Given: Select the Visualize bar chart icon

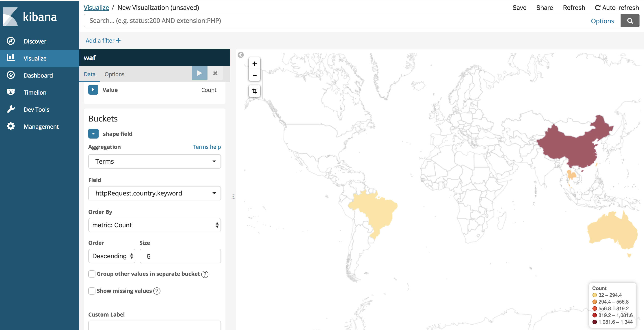Looking at the screenshot, I should pos(11,58).
